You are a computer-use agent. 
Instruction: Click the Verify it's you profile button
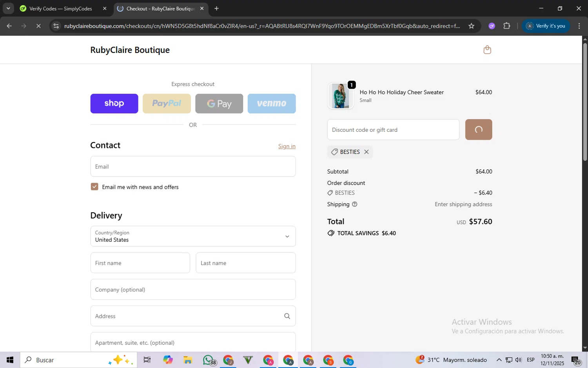546,26
